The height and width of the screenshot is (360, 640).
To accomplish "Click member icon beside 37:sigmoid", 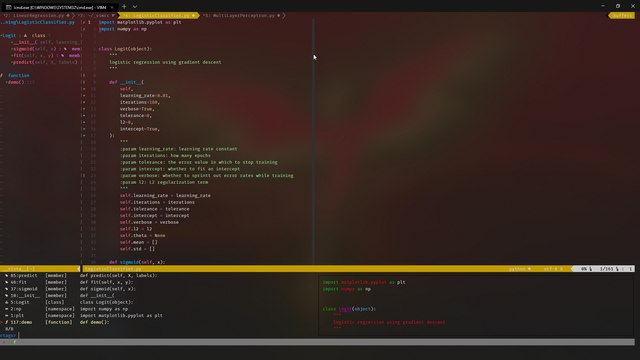I will click(7, 289).
